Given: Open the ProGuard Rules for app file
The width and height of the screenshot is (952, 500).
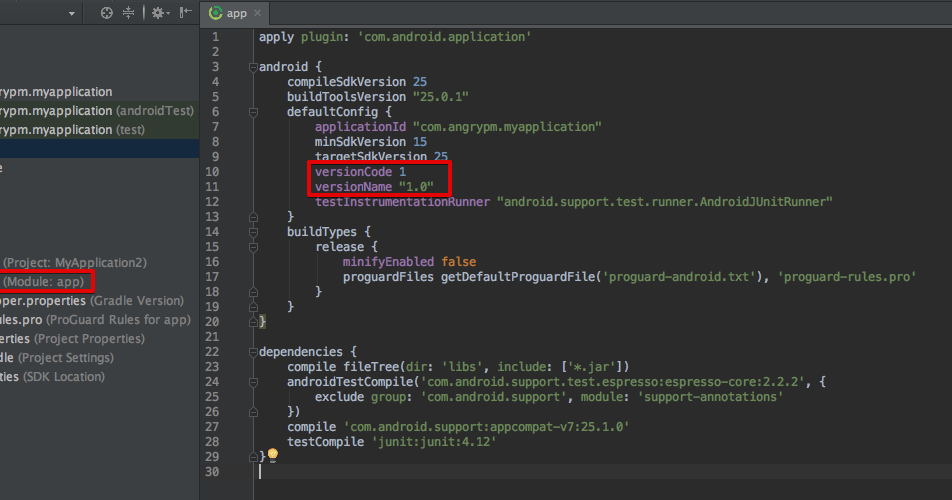Looking at the screenshot, I should (100, 320).
